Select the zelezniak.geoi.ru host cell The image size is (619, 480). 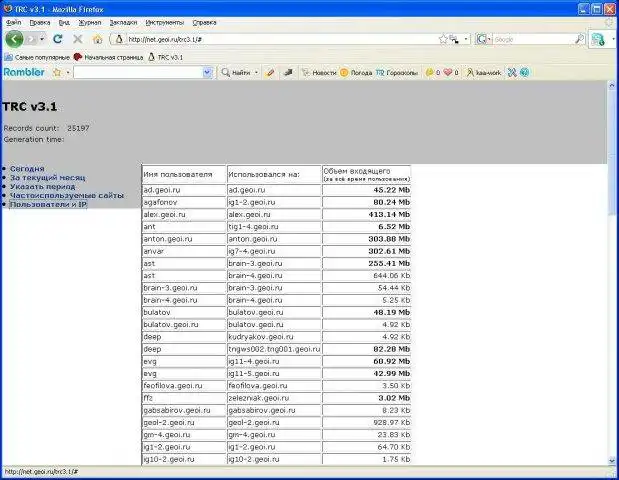(x=274, y=398)
